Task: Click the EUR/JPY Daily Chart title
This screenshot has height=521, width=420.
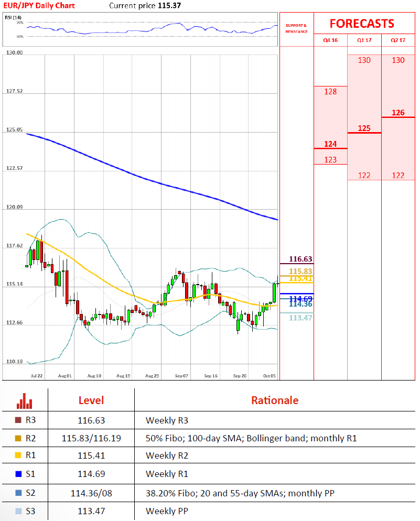Action: (39, 6)
